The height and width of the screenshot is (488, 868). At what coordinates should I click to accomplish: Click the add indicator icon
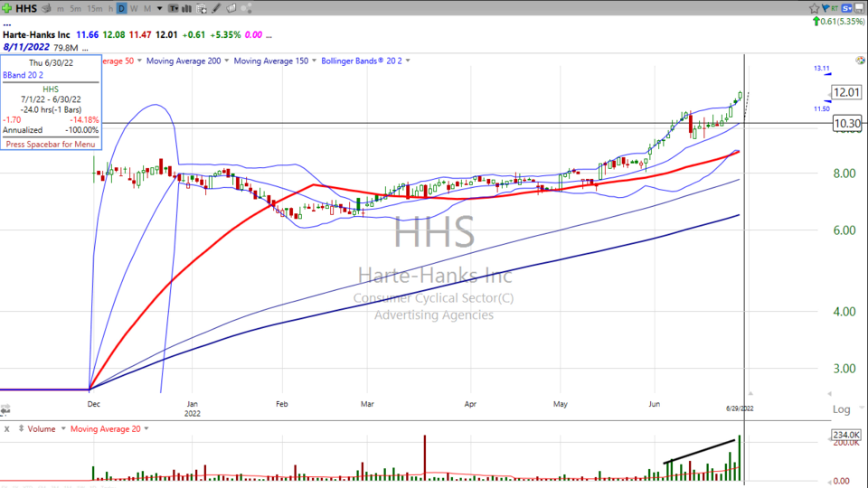tap(202, 8)
